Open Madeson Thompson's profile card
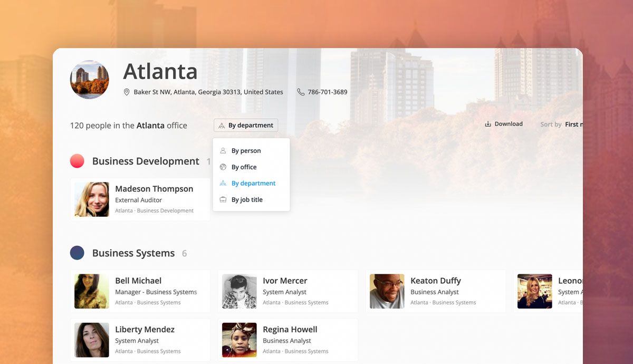 [140, 199]
